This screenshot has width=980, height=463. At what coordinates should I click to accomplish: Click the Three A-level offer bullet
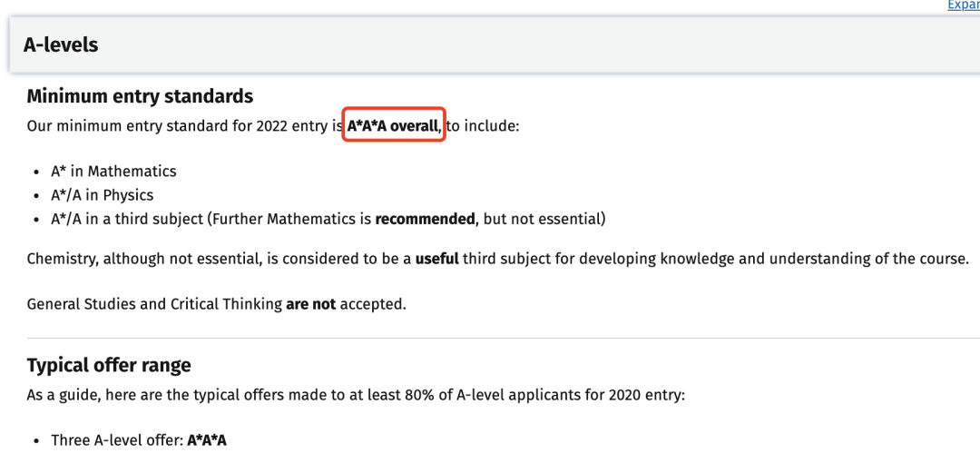tap(139, 440)
